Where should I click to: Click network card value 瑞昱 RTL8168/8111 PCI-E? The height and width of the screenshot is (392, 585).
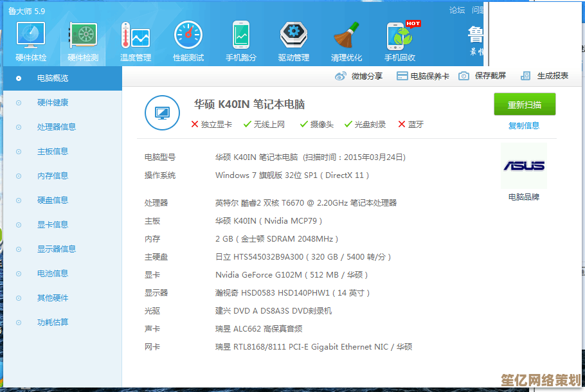coord(314,347)
